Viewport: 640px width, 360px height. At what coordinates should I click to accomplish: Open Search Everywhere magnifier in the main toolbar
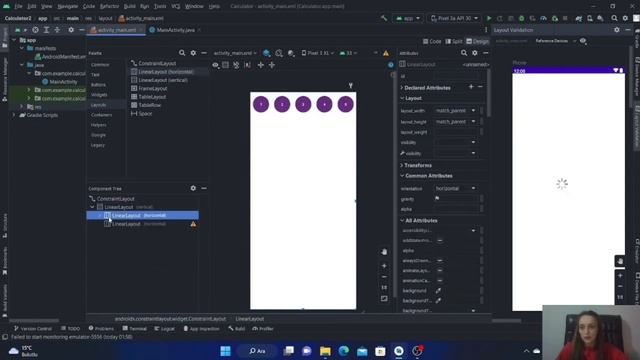(614, 18)
